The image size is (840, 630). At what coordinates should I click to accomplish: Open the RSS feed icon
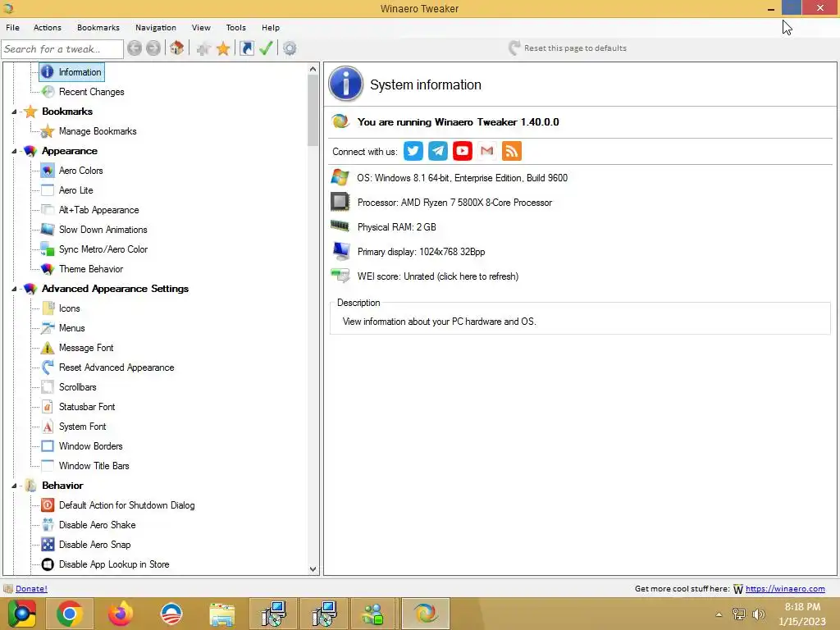tap(512, 151)
